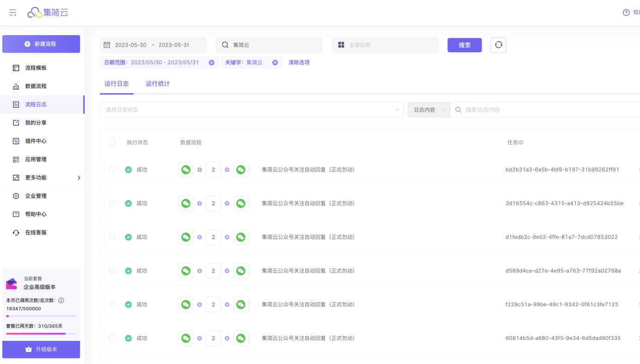The height and width of the screenshot is (364, 640).
Task: Check the row with task ID 60814b5d
Action: coord(112,338)
